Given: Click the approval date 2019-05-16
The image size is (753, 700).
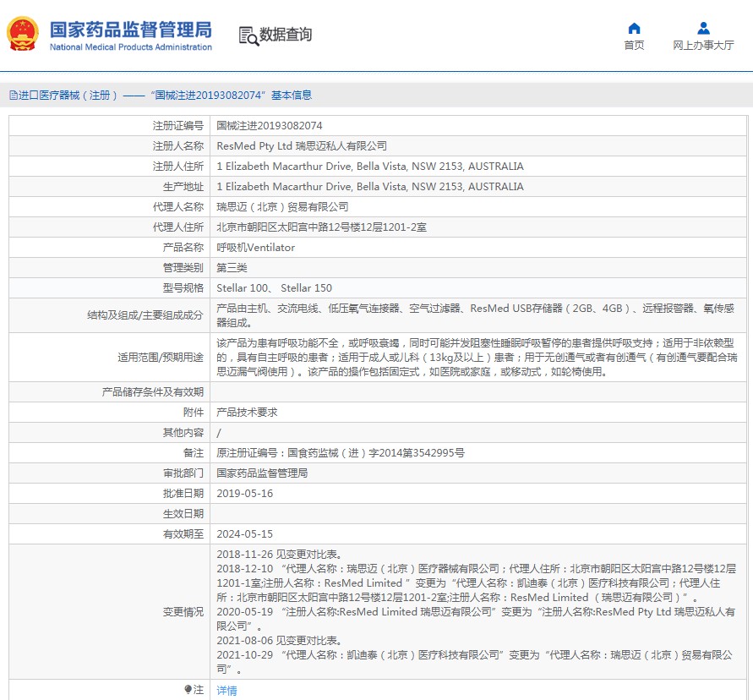Looking at the screenshot, I should [x=244, y=494].
